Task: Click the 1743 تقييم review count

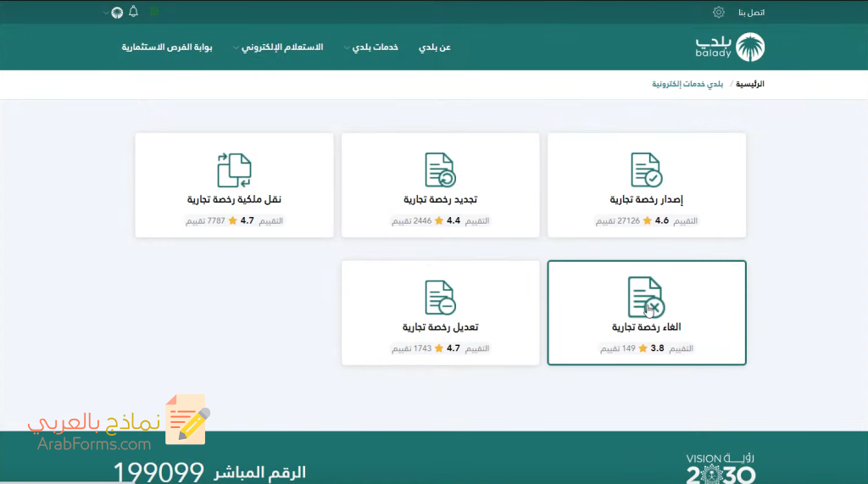Action: (x=411, y=348)
